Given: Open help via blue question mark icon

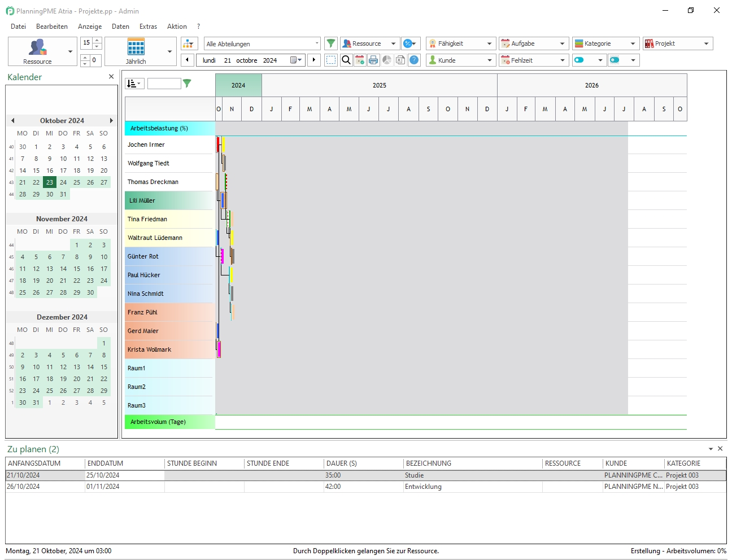Looking at the screenshot, I should tap(414, 60).
